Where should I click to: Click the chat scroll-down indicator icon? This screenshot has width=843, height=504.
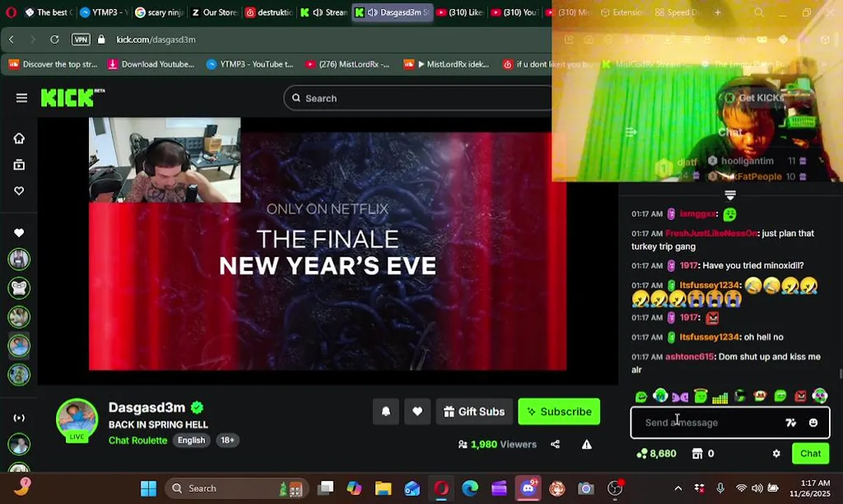tap(730, 195)
